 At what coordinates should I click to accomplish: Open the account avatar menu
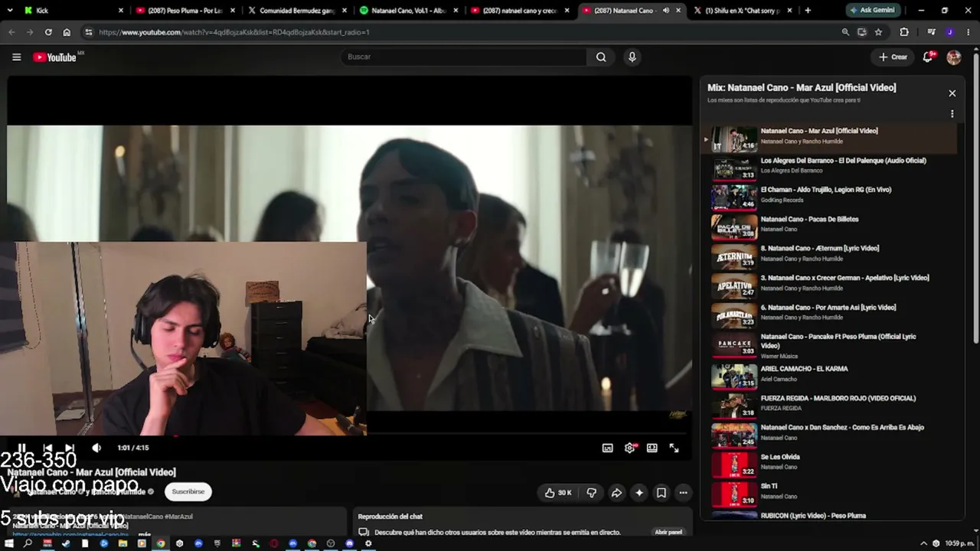tap(953, 57)
